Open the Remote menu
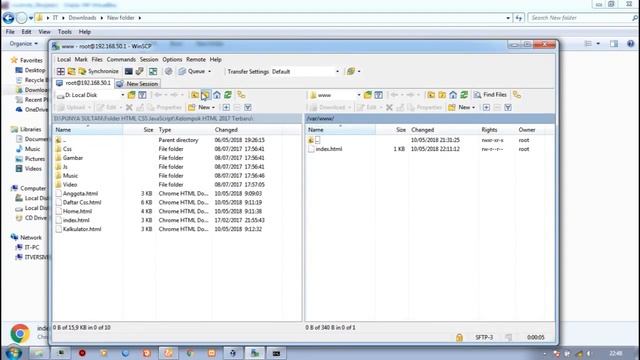 [x=196, y=60]
